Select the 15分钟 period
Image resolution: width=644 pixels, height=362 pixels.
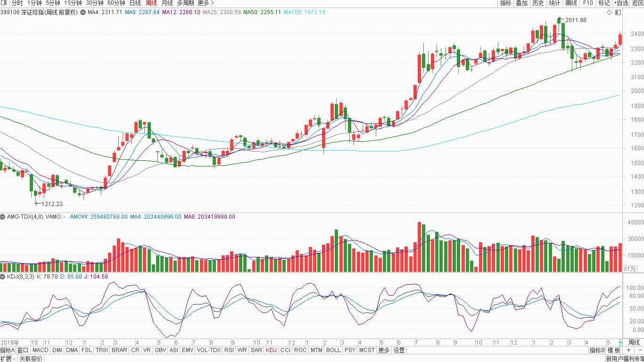click(x=73, y=3)
